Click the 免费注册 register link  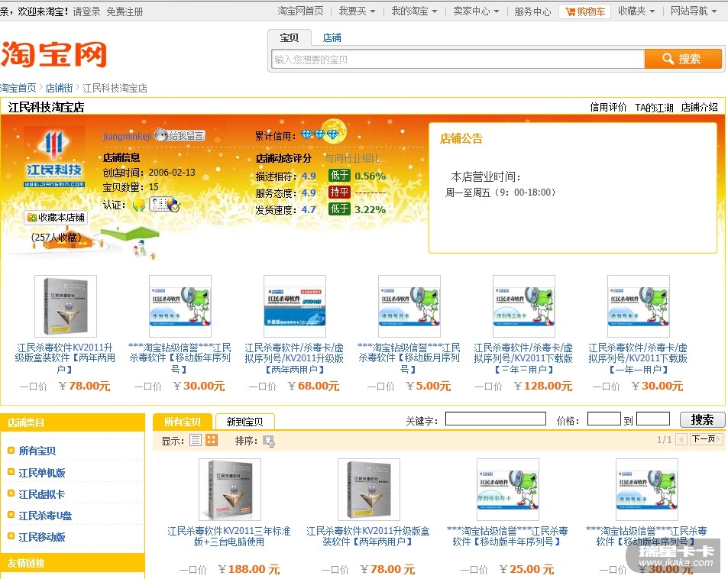tap(125, 11)
